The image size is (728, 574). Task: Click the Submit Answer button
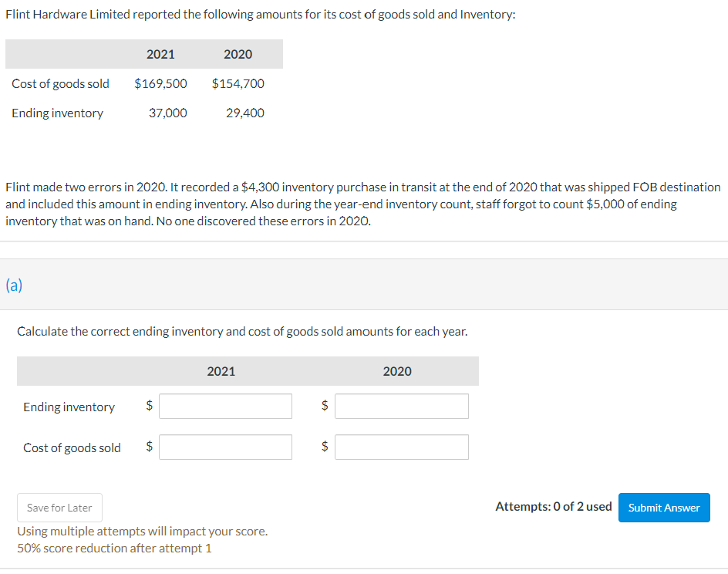(x=663, y=508)
